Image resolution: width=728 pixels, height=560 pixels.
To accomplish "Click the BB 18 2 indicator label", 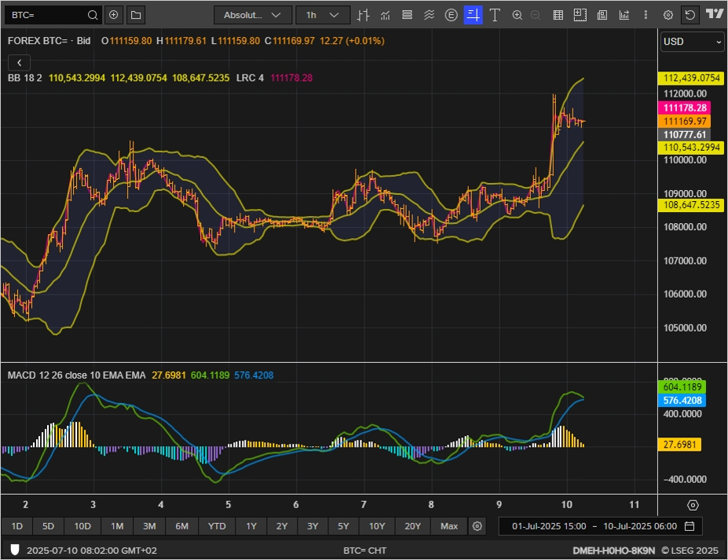I will (24, 78).
